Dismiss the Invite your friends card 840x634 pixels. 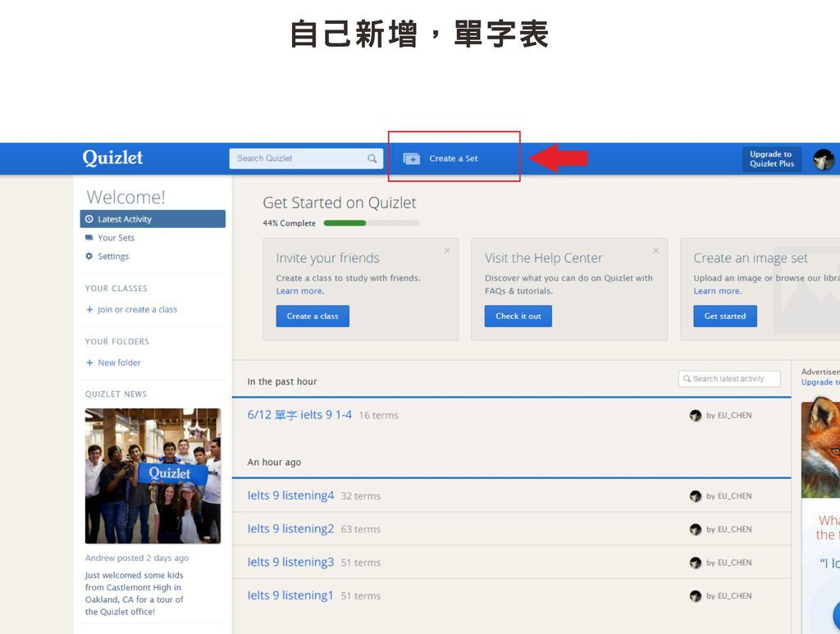[447, 251]
